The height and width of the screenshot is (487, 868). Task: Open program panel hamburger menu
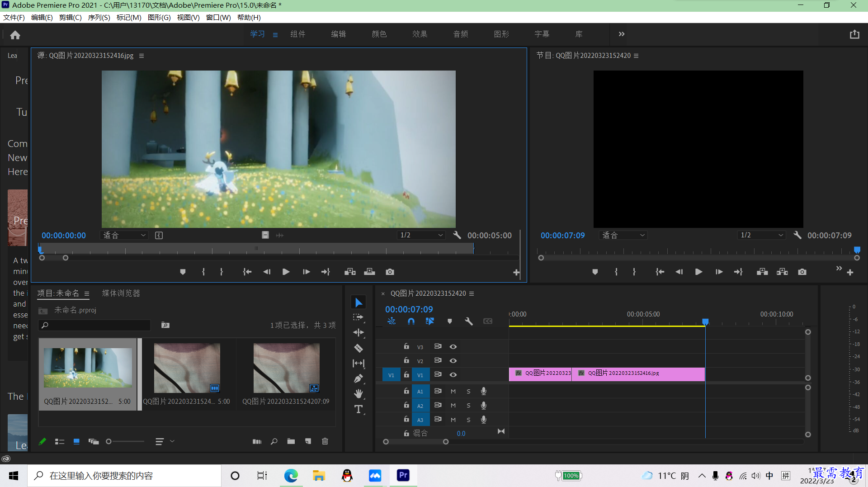click(636, 56)
